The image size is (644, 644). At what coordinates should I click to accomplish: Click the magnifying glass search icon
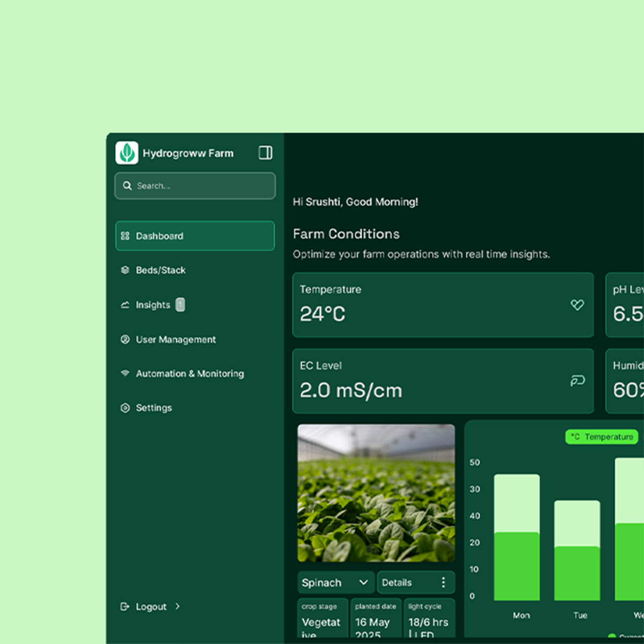pyautogui.click(x=127, y=186)
